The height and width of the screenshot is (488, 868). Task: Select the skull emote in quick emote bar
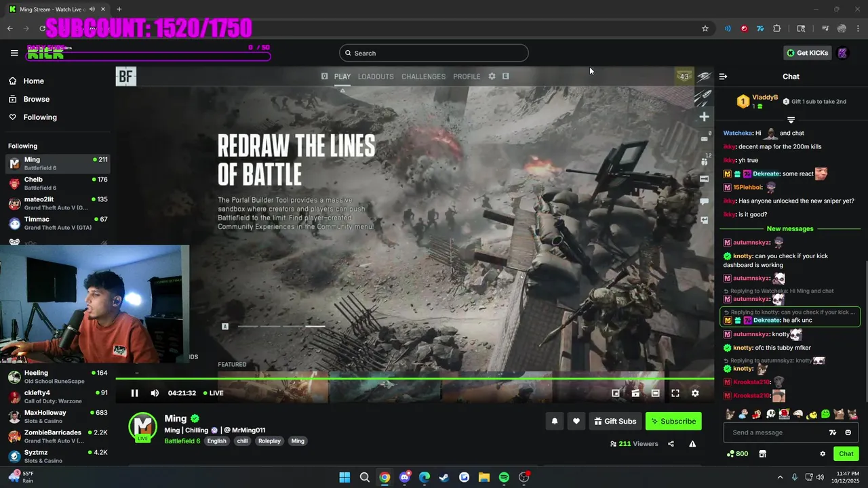pyautogui.click(x=771, y=414)
